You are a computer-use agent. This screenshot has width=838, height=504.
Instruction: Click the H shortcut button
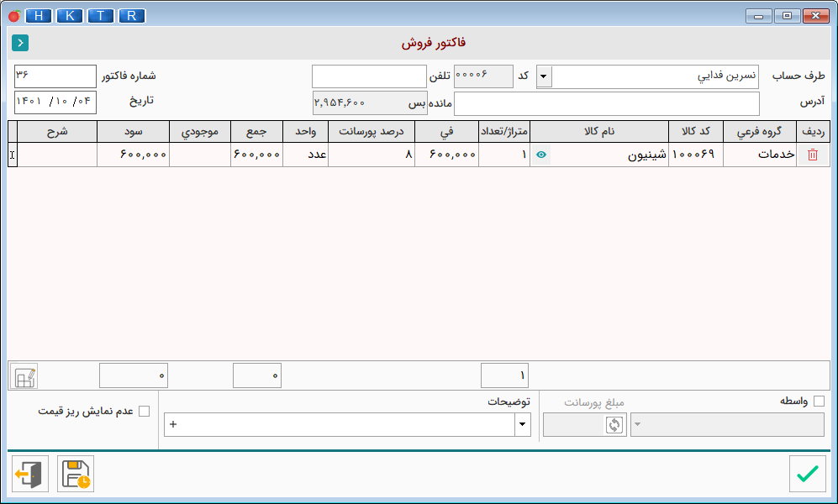pos(39,15)
